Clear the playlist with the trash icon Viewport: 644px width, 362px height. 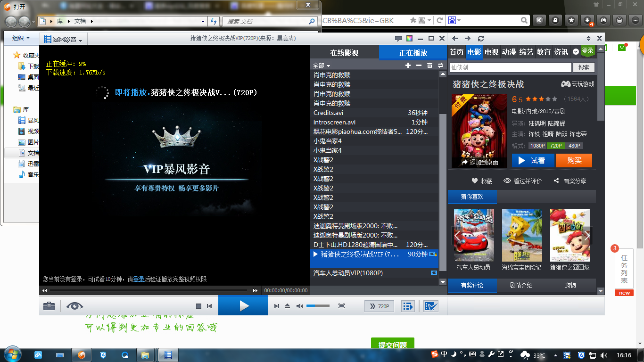[x=429, y=66]
